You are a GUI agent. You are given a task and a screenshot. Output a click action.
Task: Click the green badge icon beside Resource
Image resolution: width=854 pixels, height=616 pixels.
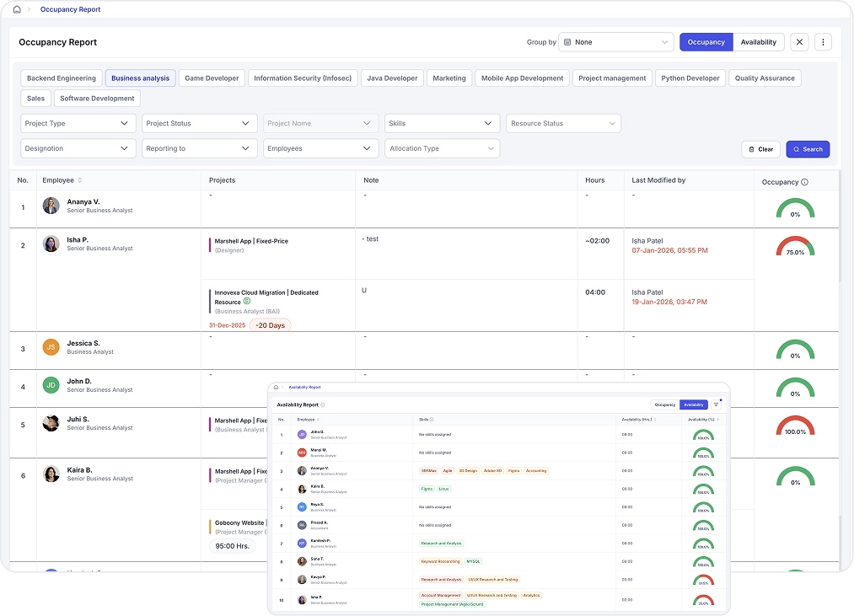[x=247, y=301]
